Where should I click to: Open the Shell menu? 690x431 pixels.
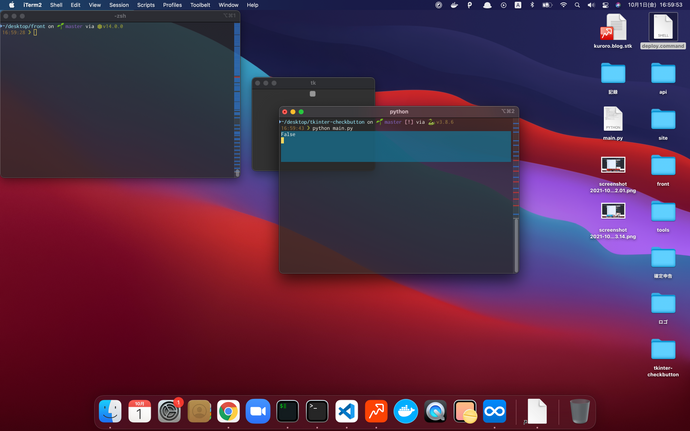coord(56,5)
